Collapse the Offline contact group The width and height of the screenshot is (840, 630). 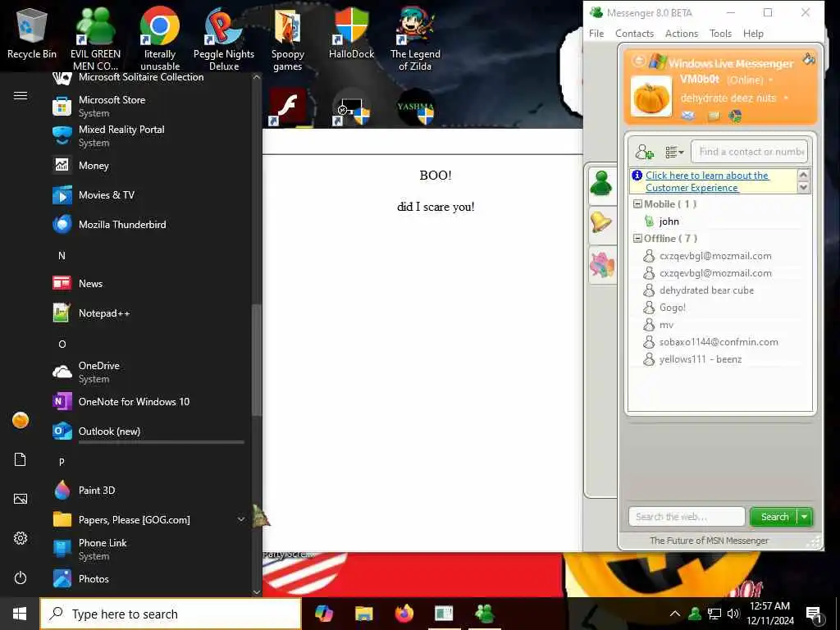click(637, 239)
